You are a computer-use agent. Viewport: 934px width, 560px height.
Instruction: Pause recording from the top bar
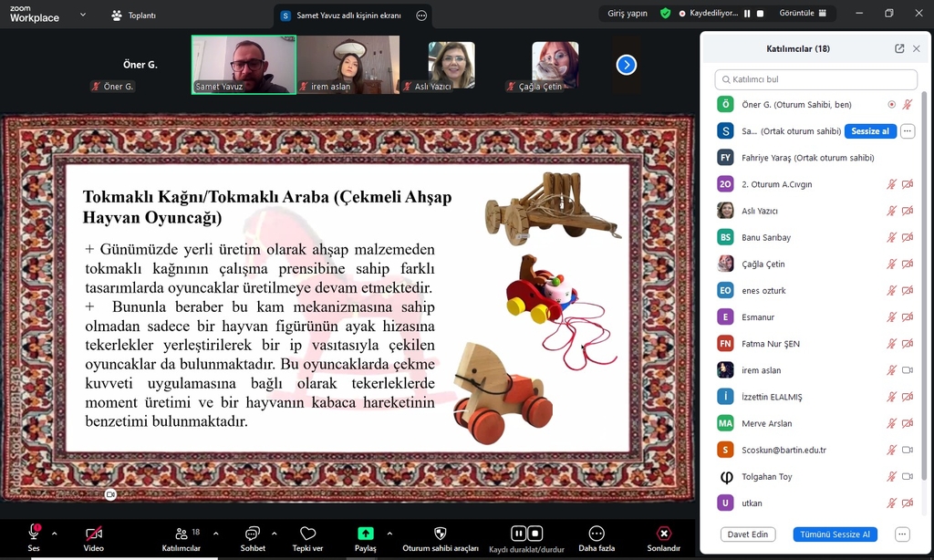[747, 14]
